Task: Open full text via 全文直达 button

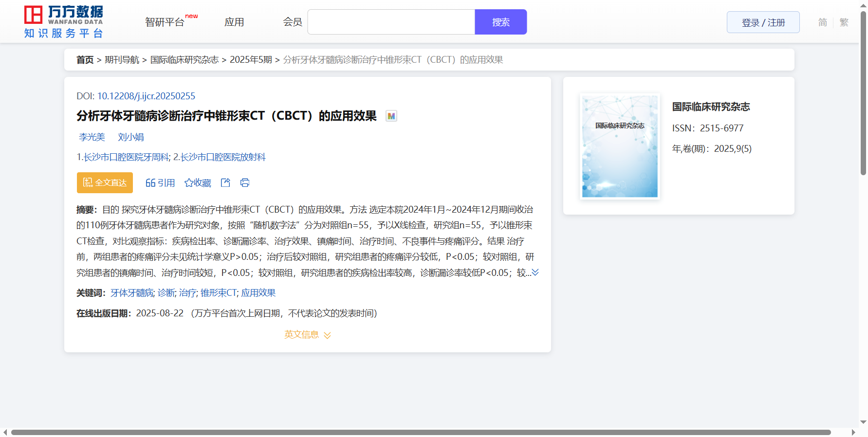Action: [105, 183]
